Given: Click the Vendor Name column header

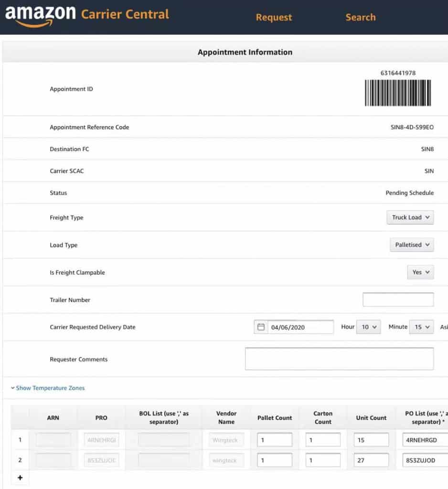Looking at the screenshot, I should pyautogui.click(x=226, y=417).
